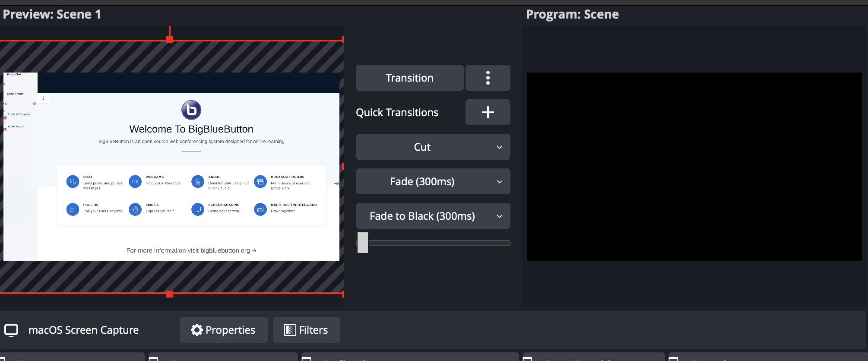The image size is (868, 361).
Task: Open Fade to Black dropdown arrow
Action: click(500, 216)
